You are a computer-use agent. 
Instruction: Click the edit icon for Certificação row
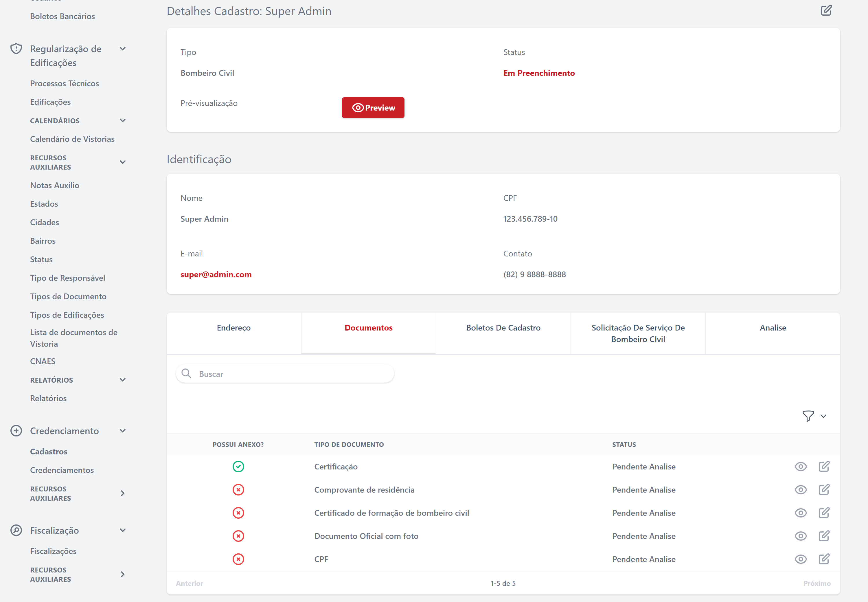click(824, 467)
